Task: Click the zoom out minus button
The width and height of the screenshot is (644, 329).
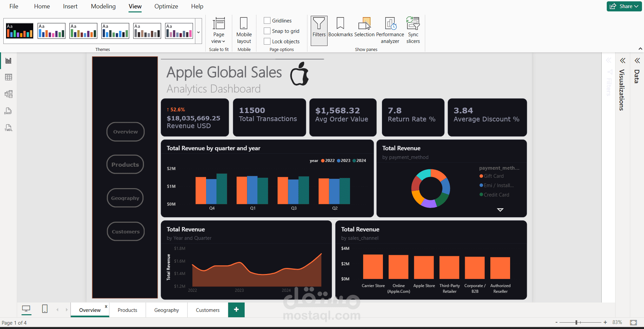Action: click(556, 322)
